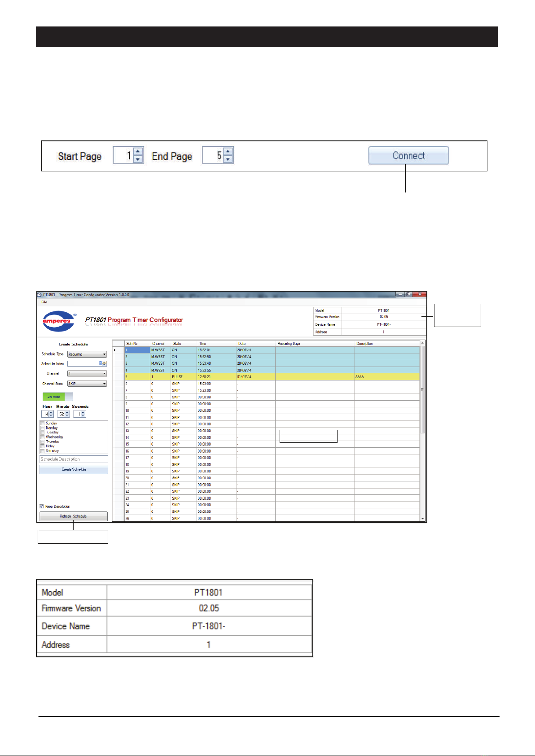Select the Sch No cell for row 26
The image size is (535, 756).
[137, 518]
